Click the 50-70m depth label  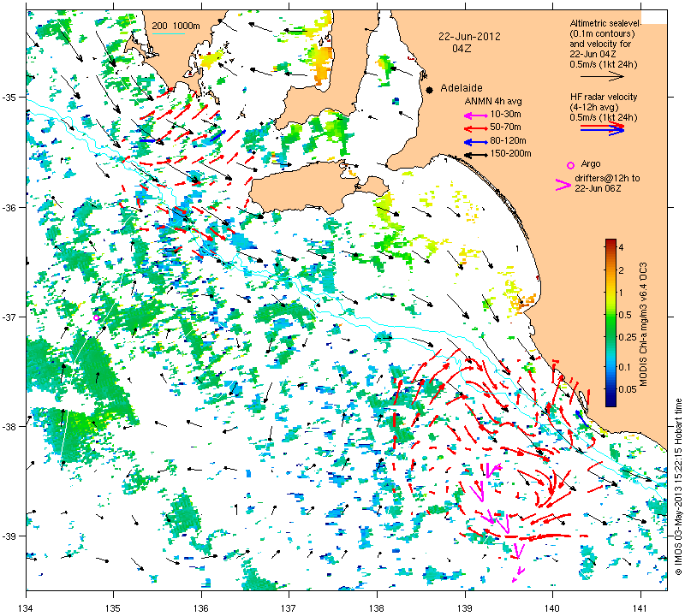(x=505, y=127)
